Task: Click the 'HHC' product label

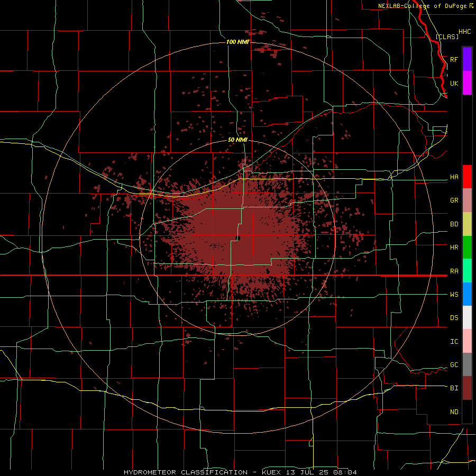Action: tap(464, 32)
